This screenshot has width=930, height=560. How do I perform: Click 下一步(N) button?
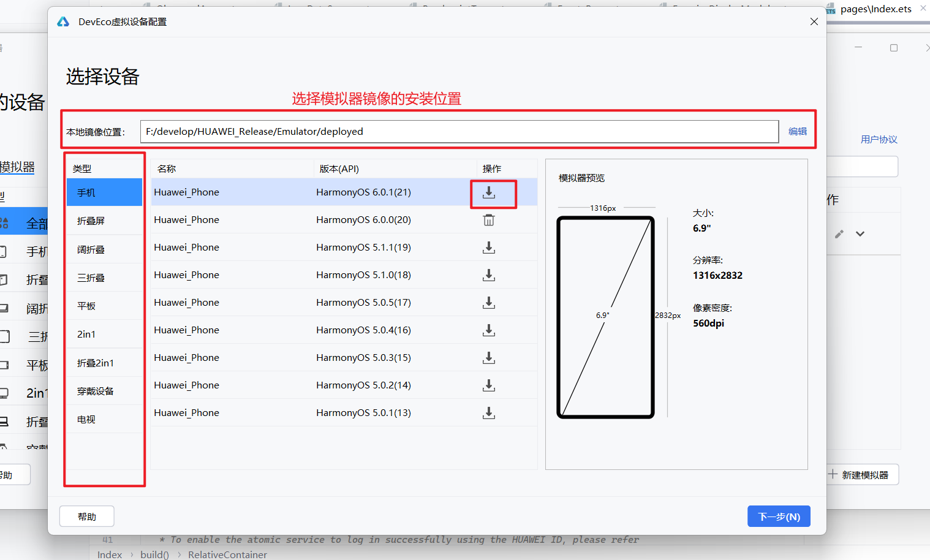tap(779, 516)
